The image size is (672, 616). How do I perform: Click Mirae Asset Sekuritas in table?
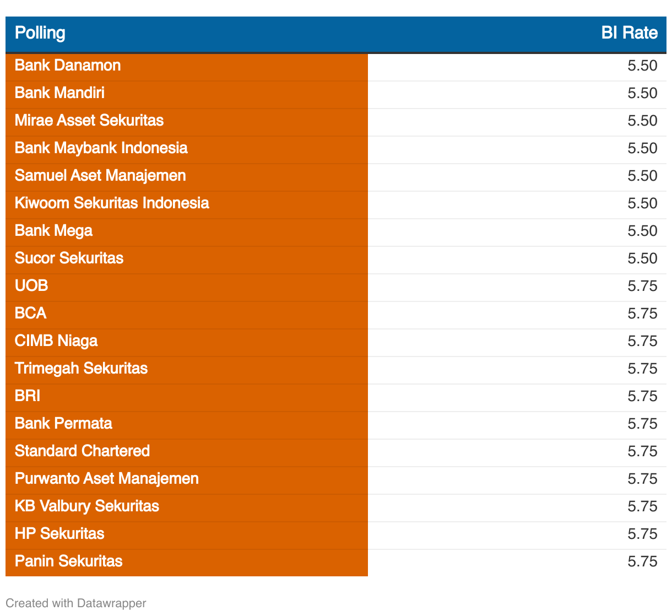(x=89, y=121)
